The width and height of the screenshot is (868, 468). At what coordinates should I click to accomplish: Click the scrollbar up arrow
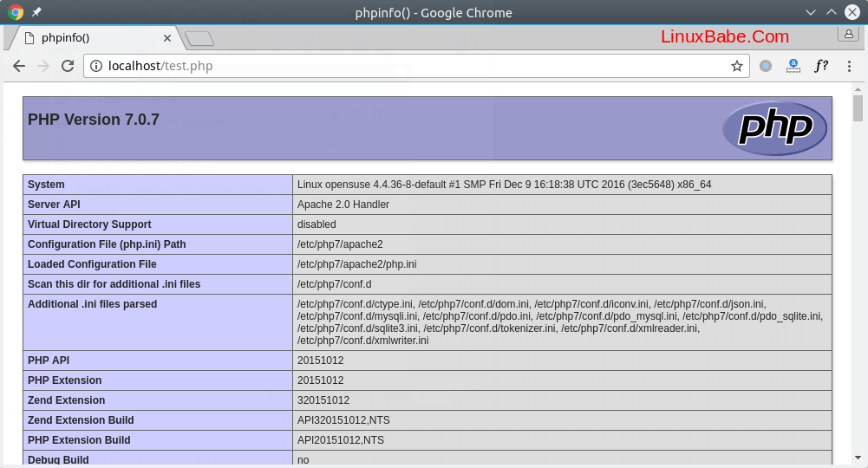click(x=858, y=89)
